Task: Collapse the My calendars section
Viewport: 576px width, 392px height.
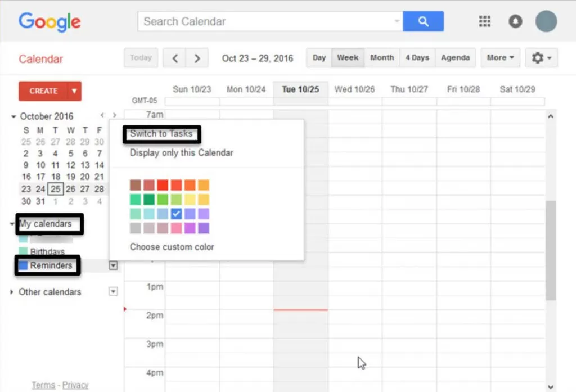Action: 12,224
